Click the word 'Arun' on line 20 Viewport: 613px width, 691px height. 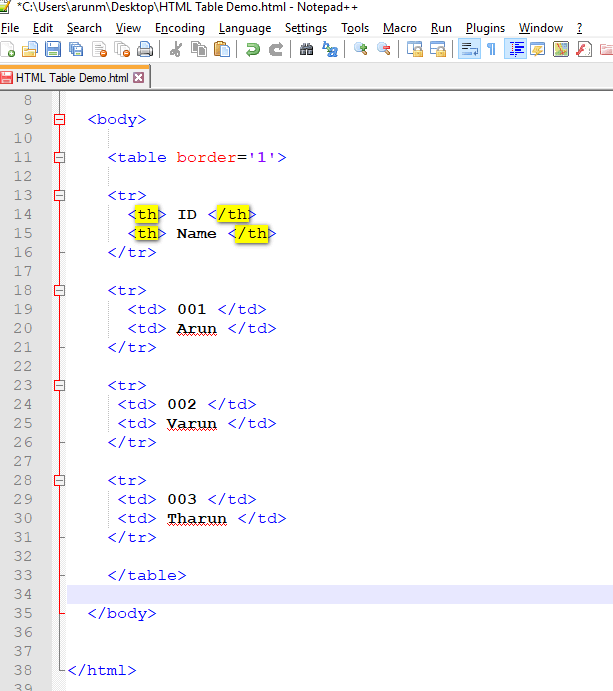click(x=197, y=329)
